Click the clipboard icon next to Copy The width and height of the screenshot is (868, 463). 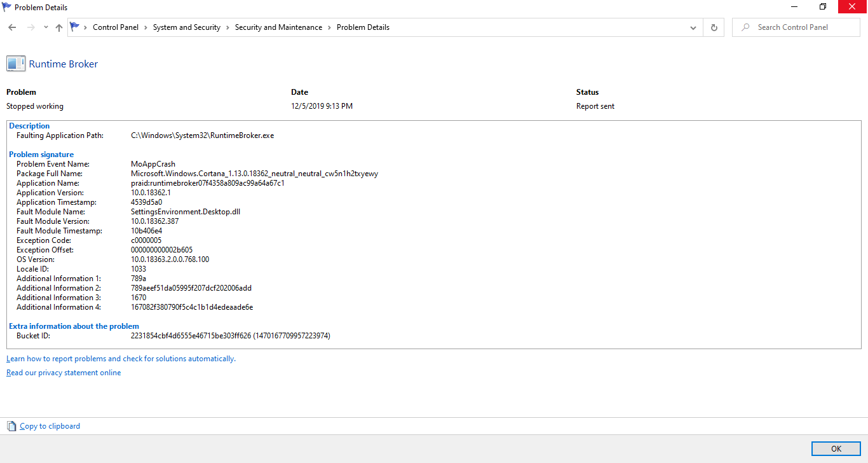point(11,426)
